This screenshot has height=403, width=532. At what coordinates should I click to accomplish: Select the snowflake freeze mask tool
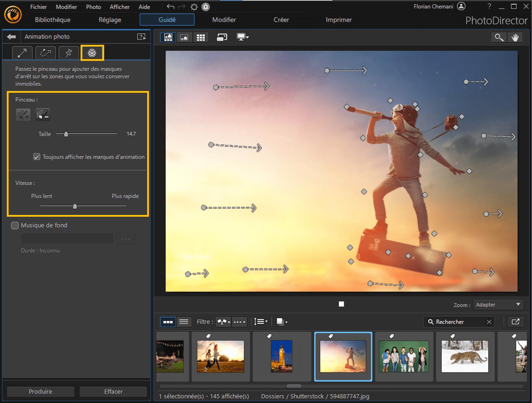[x=92, y=53]
